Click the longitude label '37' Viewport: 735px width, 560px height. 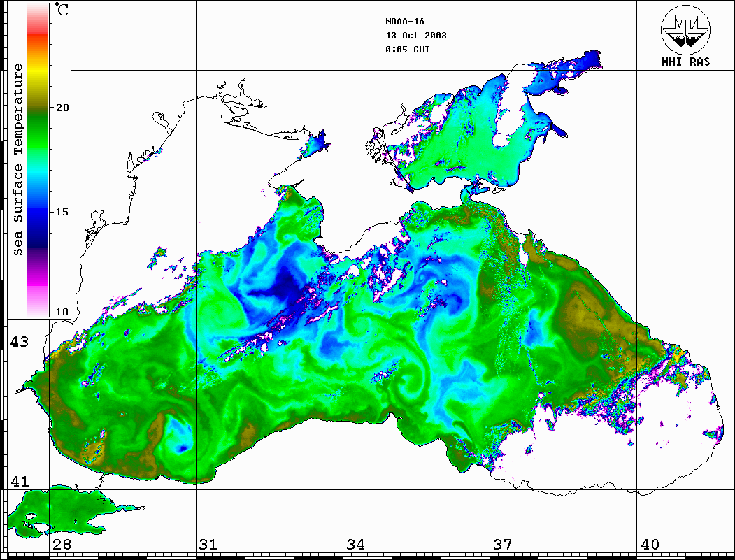pos(503,544)
